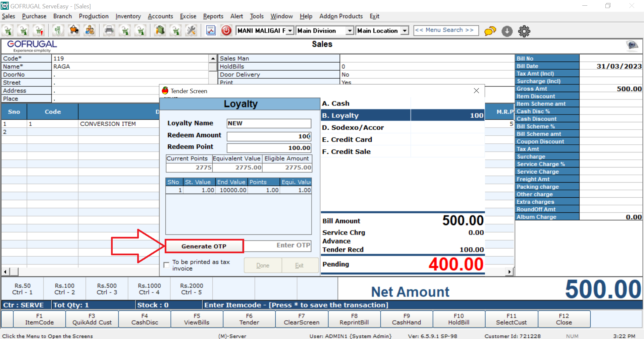Open the green book info icon
644x339 pixels.
point(160,31)
